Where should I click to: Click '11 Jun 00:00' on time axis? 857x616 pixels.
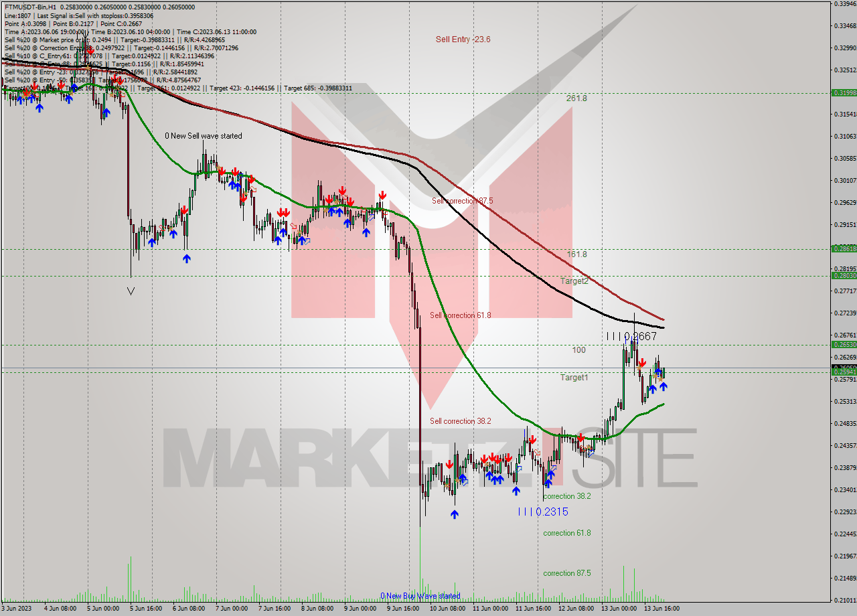coord(490,609)
